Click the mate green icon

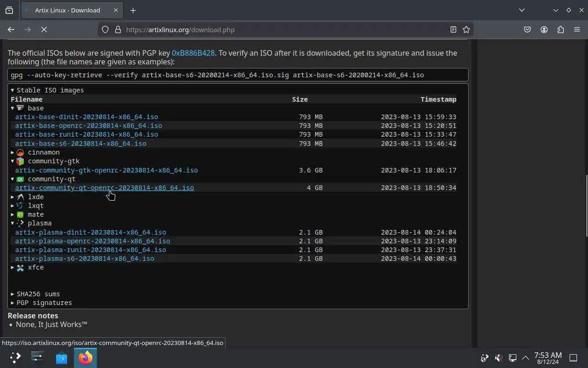tap(20, 214)
